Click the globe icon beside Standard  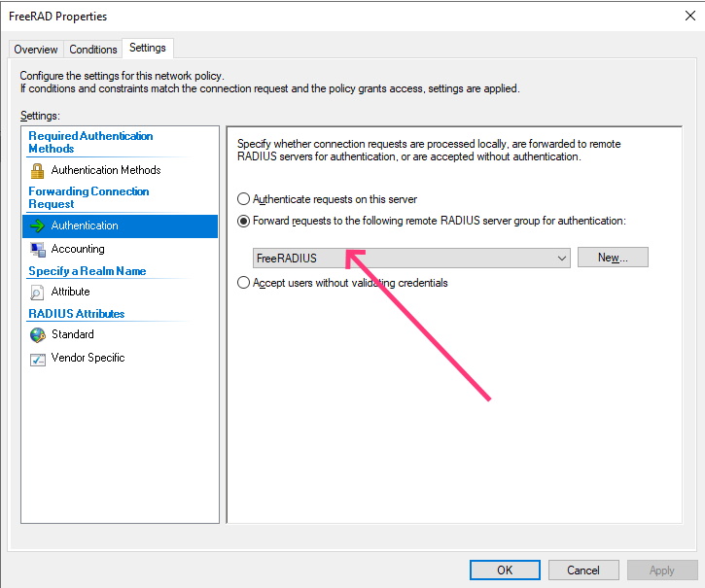38,335
